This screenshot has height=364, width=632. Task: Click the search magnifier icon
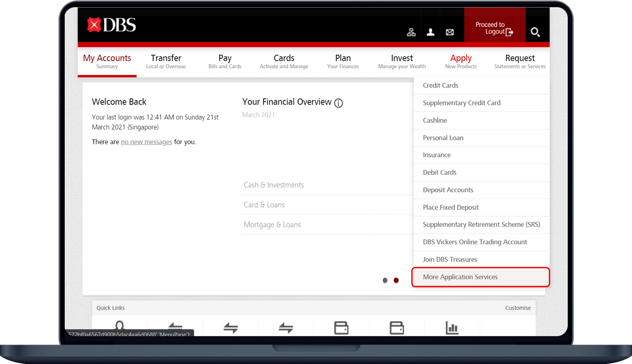[x=535, y=32]
